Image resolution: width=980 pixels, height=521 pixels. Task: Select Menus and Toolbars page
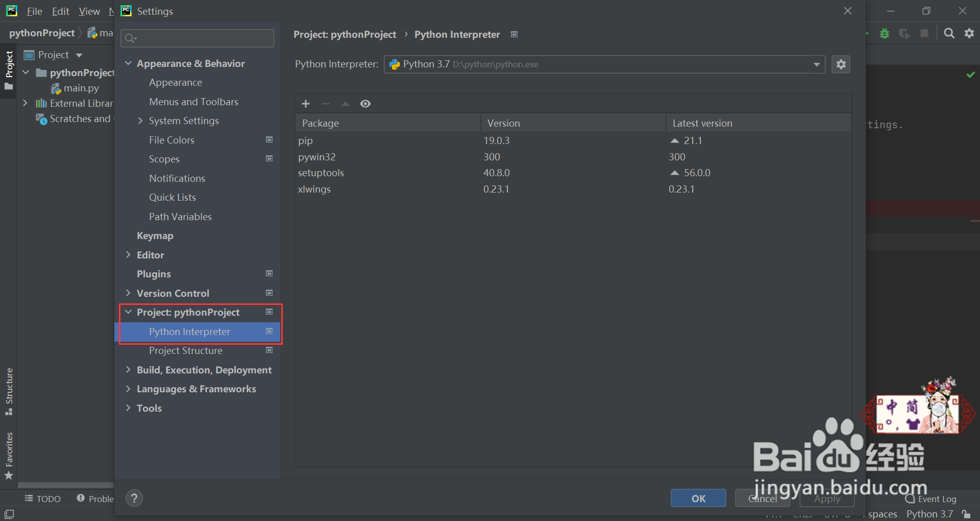click(193, 102)
